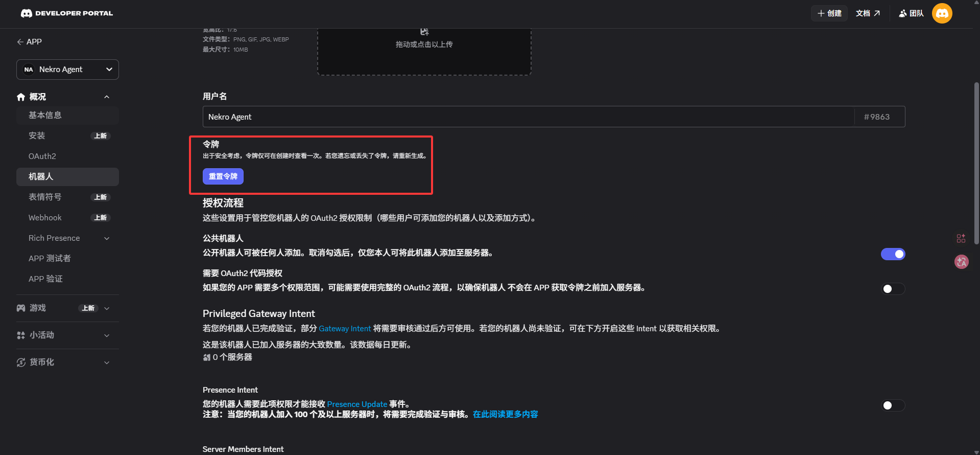The width and height of the screenshot is (980, 455).
Task: Open the Gateway Intent link
Action: tap(345, 329)
